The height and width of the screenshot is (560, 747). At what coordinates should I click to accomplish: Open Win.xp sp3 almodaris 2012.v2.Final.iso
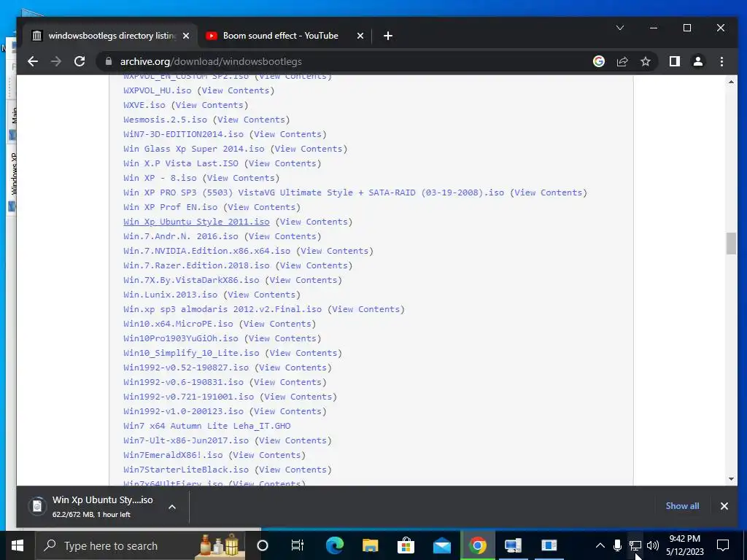pos(222,309)
